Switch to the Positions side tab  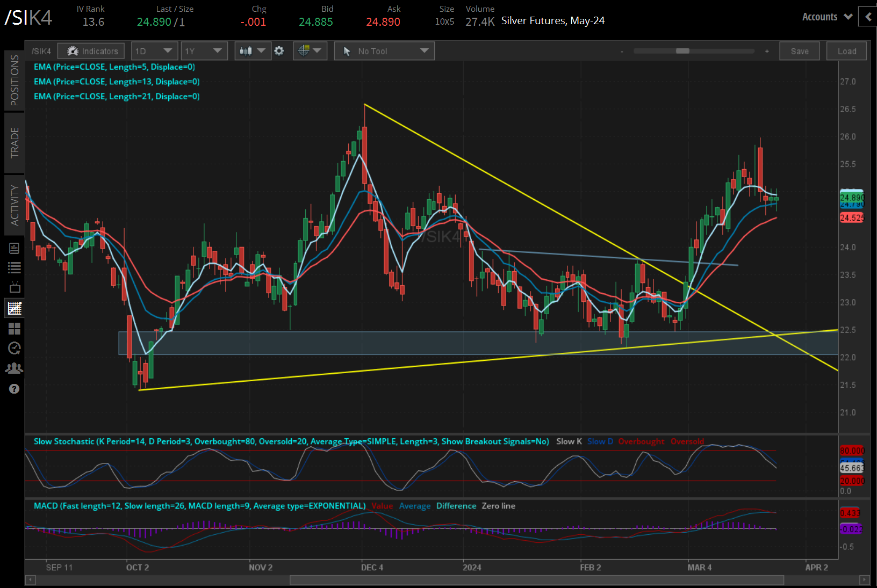tap(15, 81)
